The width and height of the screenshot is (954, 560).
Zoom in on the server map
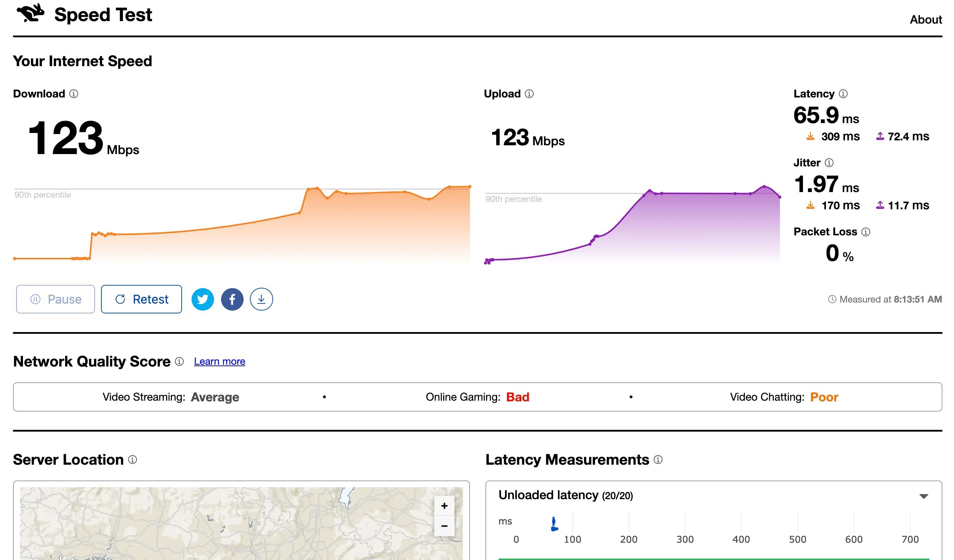click(445, 506)
